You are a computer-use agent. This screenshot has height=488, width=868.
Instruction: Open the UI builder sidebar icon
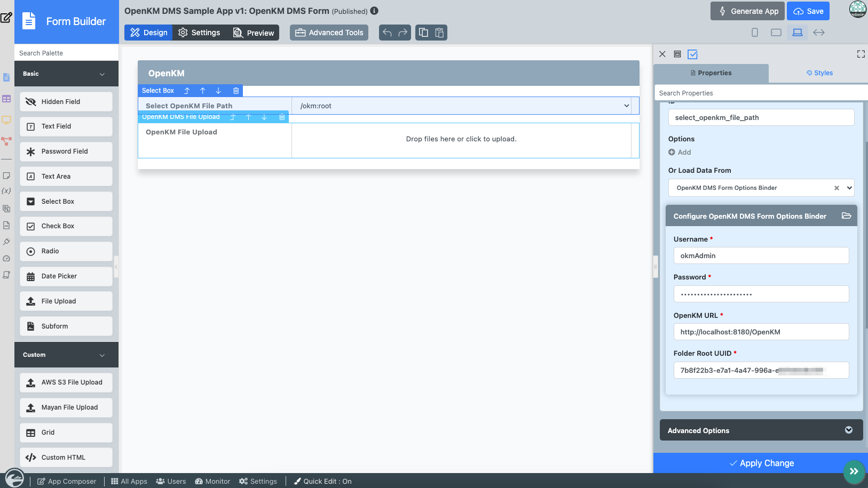[6, 120]
